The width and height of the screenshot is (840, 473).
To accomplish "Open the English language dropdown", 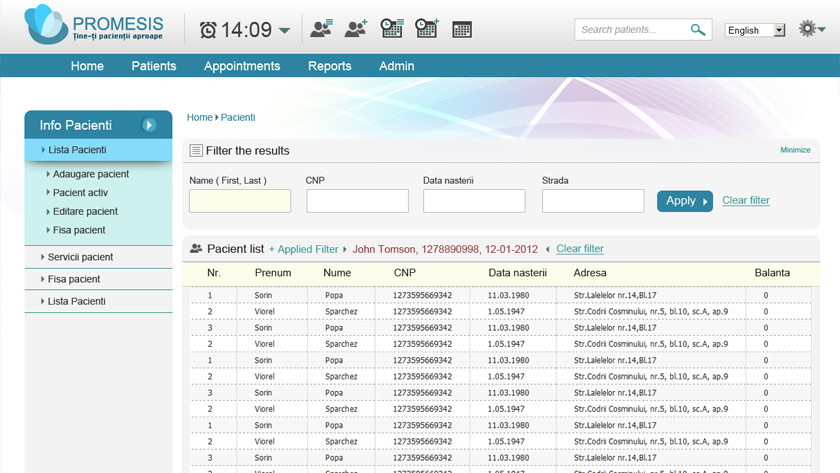I will (755, 30).
